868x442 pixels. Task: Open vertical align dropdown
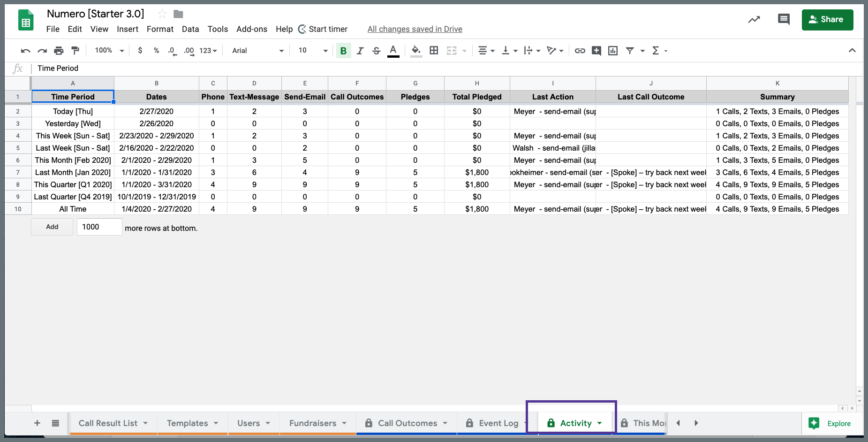(x=509, y=51)
